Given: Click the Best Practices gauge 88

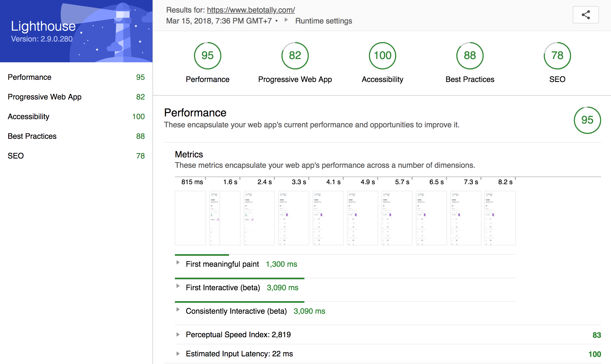Looking at the screenshot, I should click(x=470, y=56).
